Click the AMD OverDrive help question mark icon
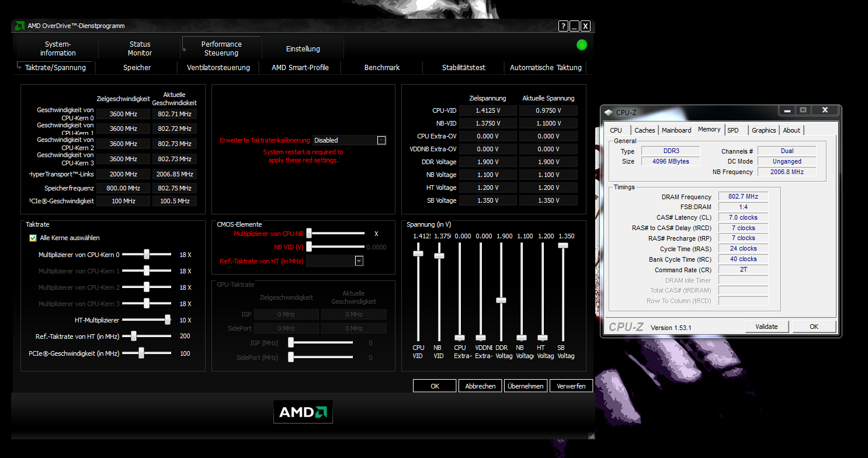The image size is (868, 458). point(563,26)
